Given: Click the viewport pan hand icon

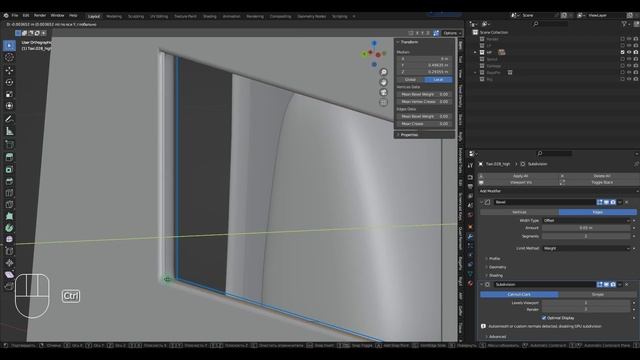Looking at the screenshot, I should [x=383, y=82].
